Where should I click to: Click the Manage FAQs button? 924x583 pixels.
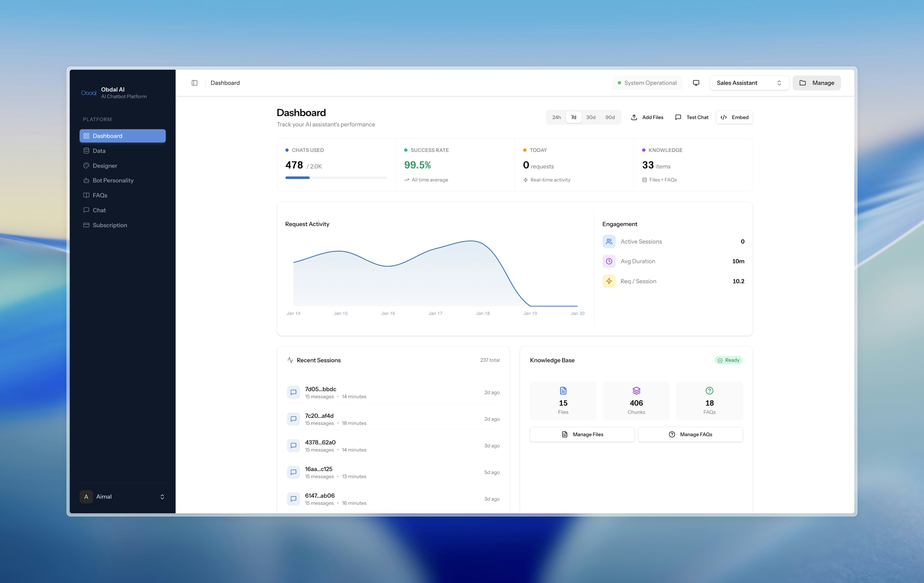690,435
